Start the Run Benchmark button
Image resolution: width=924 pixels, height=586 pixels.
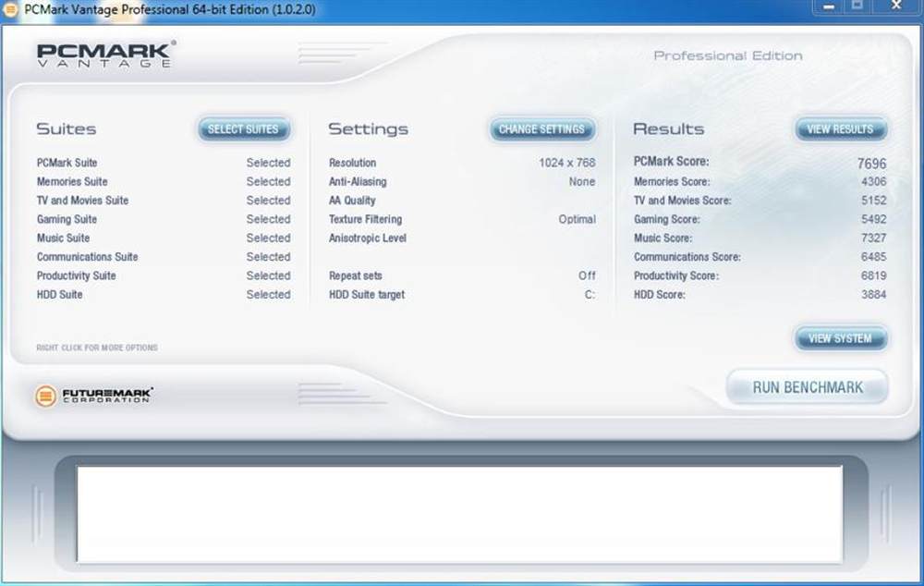coord(808,387)
